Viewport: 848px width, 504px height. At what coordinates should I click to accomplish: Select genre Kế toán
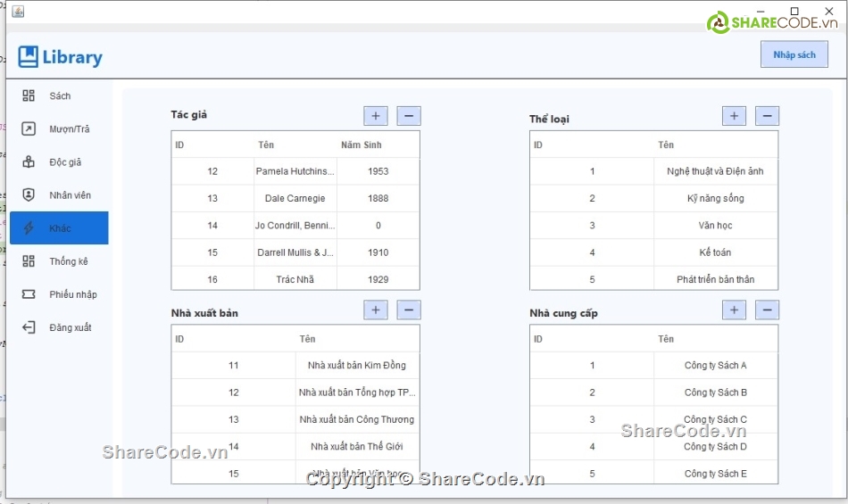click(x=653, y=252)
